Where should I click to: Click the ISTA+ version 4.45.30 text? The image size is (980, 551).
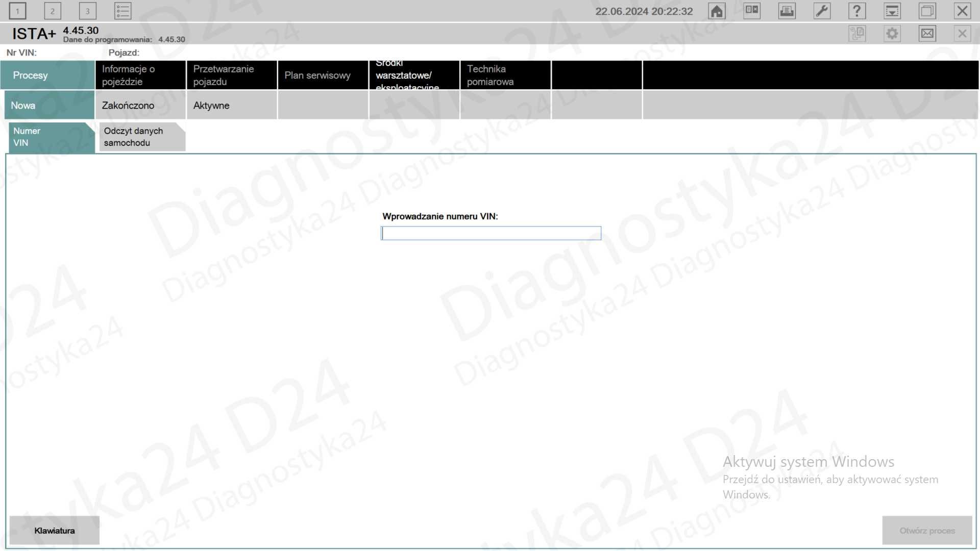[x=81, y=31]
